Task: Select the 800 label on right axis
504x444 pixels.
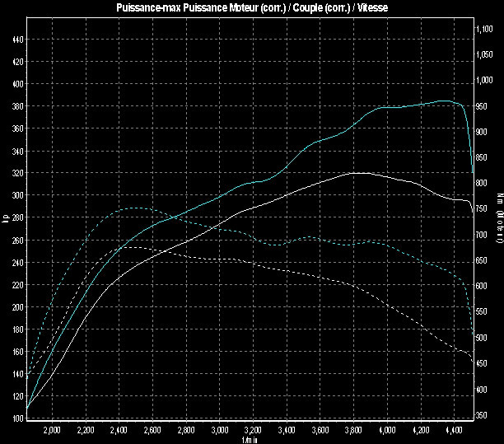Action: click(x=486, y=183)
